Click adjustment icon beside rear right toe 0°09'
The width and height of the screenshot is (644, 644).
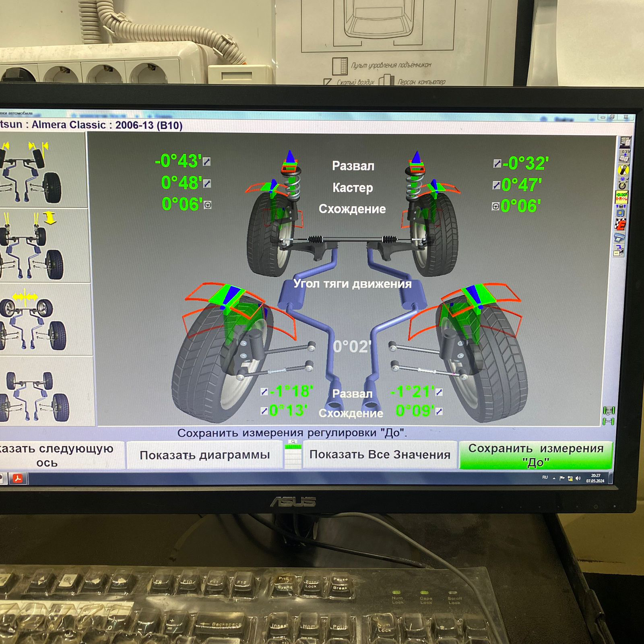click(439, 411)
